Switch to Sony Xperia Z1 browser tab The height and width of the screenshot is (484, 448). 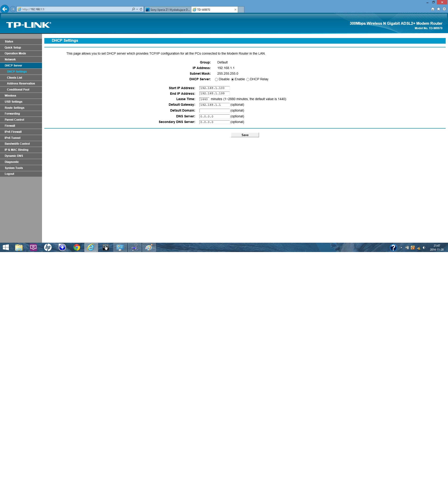[168, 10]
